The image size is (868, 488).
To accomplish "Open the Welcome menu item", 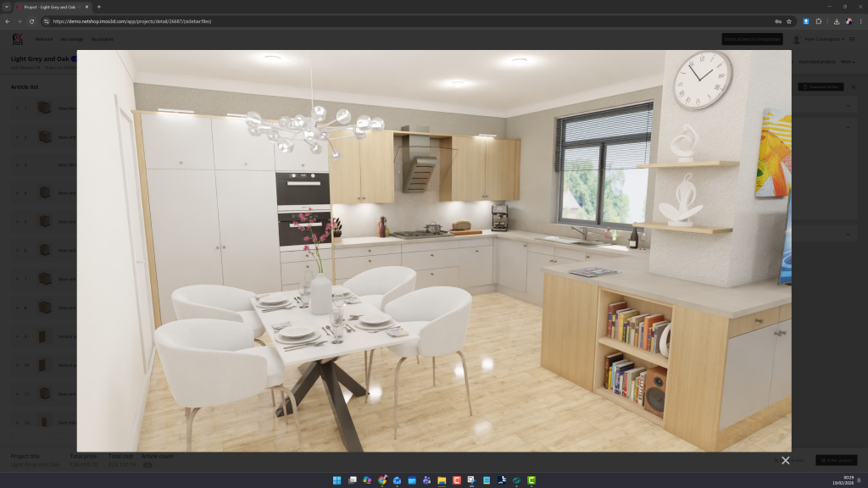I will click(x=43, y=39).
